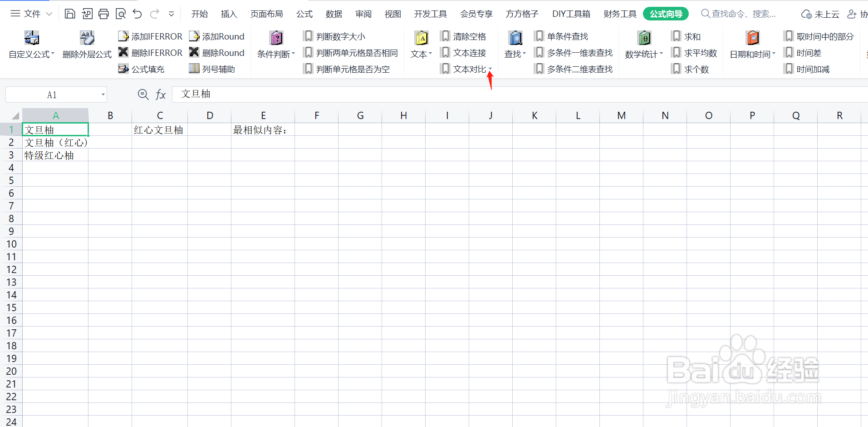Click the Export to PDF icon
868x427 pixels.
[x=87, y=14]
